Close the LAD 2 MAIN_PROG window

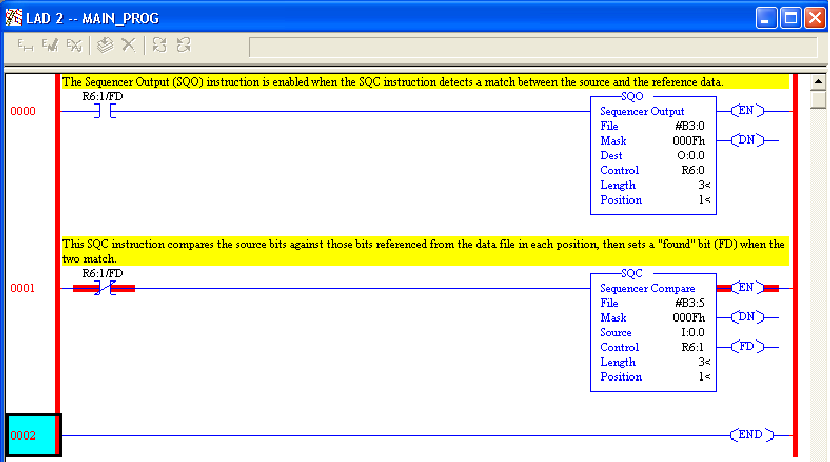(x=815, y=18)
